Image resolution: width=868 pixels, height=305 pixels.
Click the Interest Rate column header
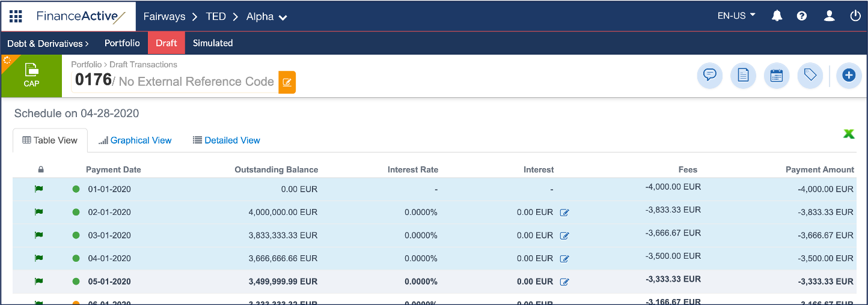(x=413, y=170)
